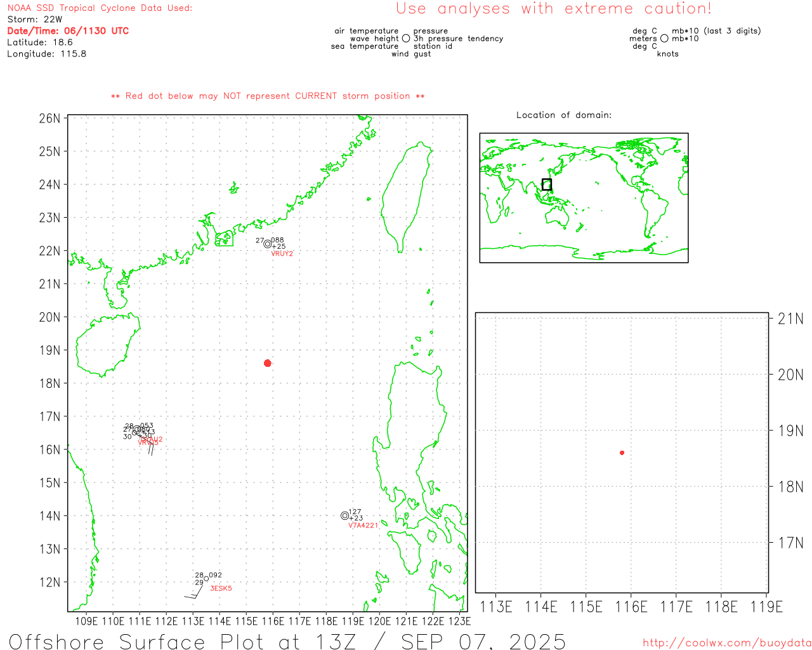Click the V7A4221 station label
Viewport: 812px width, 650px height.
[363, 525]
